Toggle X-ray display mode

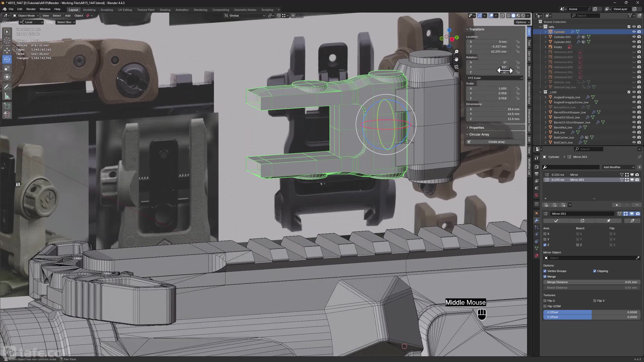502,16
